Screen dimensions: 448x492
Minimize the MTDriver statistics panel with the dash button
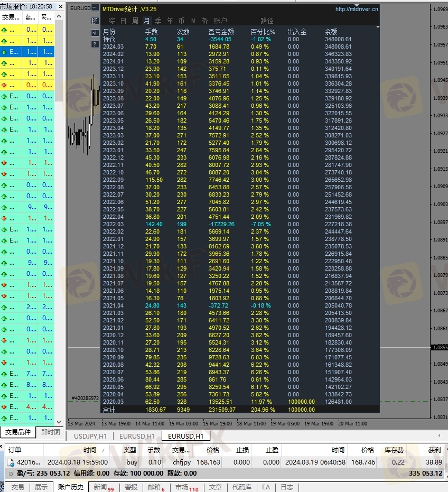pyautogui.click(x=95, y=8)
